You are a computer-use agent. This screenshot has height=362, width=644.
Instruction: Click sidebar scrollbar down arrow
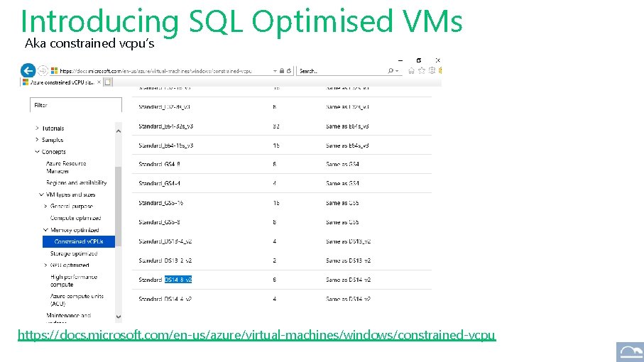coord(119,317)
